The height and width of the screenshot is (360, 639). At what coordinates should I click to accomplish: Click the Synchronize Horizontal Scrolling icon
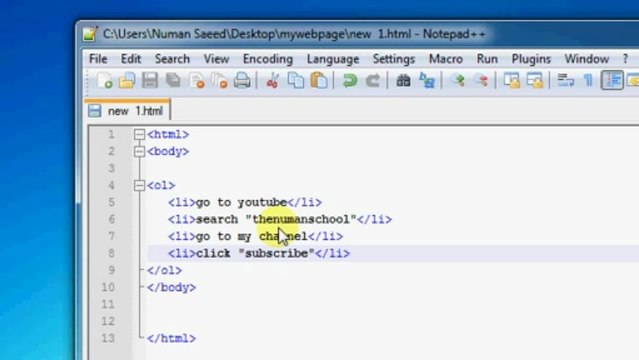click(x=535, y=80)
